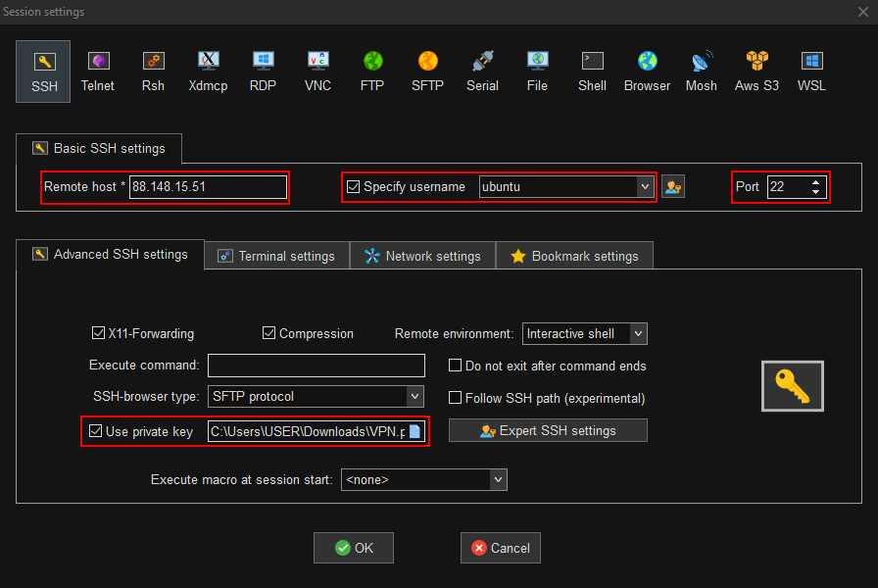Click the user manager icon beside username
Screen dimensions: 878x588
[x=672, y=187]
